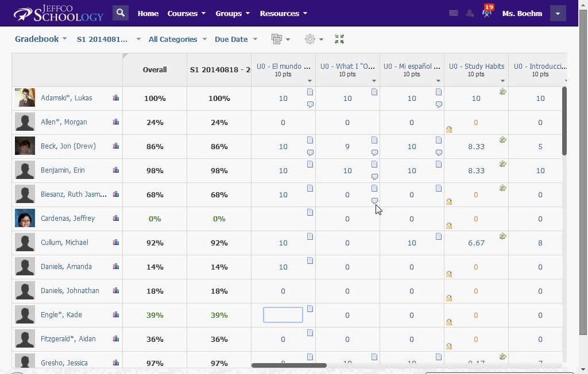Open student Adamski*, Lukas
588x374 pixels.
tap(67, 98)
